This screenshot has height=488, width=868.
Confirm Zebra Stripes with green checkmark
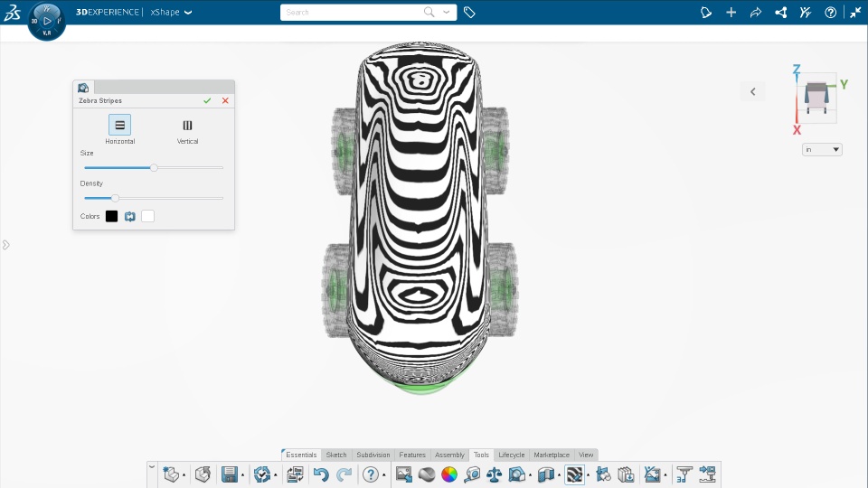coord(207,100)
